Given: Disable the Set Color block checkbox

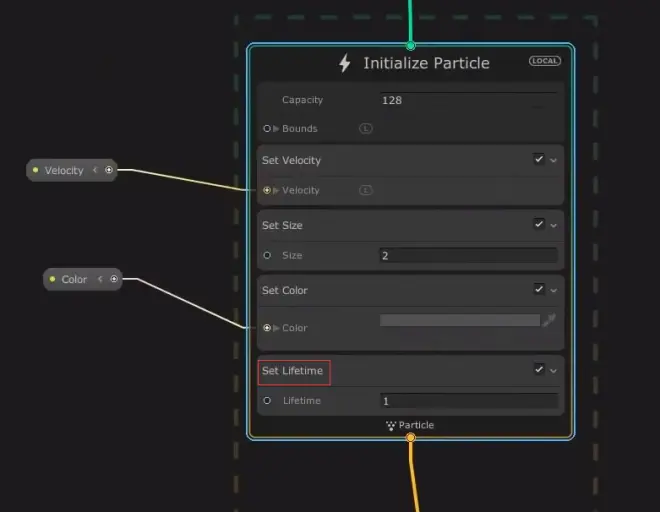Looking at the screenshot, I should [539, 289].
